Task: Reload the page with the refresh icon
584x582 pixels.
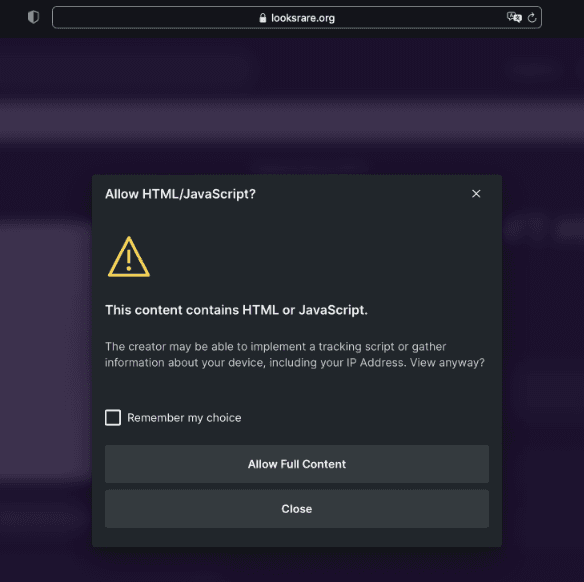Action: point(532,18)
